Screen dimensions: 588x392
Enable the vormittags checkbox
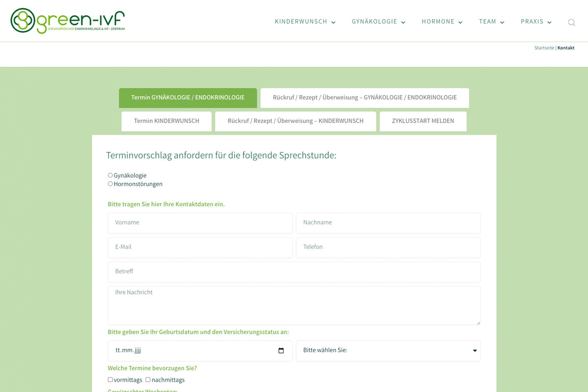click(x=110, y=380)
